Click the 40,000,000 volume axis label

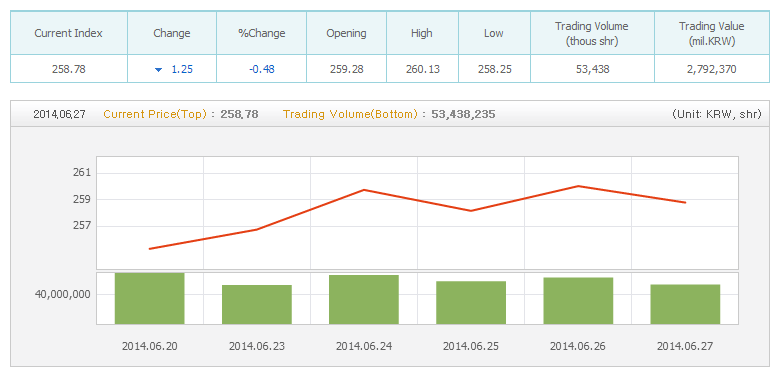click(x=63, y=294)
